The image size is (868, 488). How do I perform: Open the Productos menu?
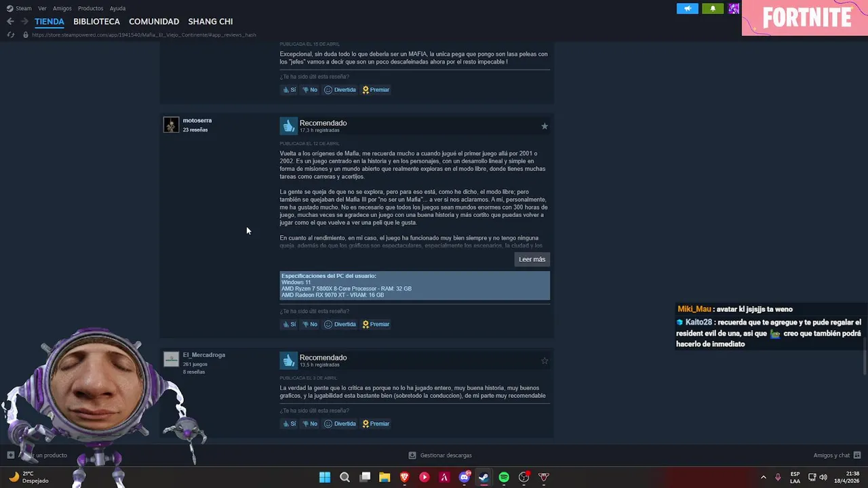click(91, 8)
